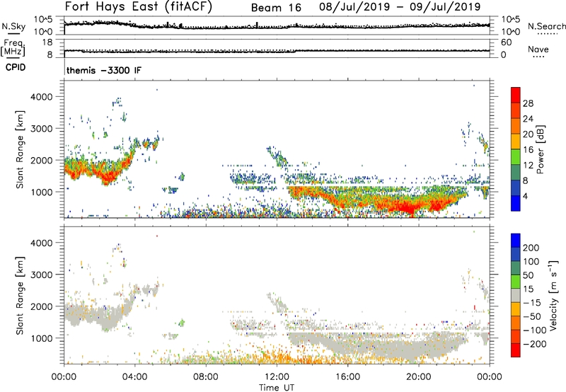Image resolution: width=566 pixels, height=392 pixels.
Task: Pick the dark blue top velocity colorbar segment
Action: (x=516, y=241)
